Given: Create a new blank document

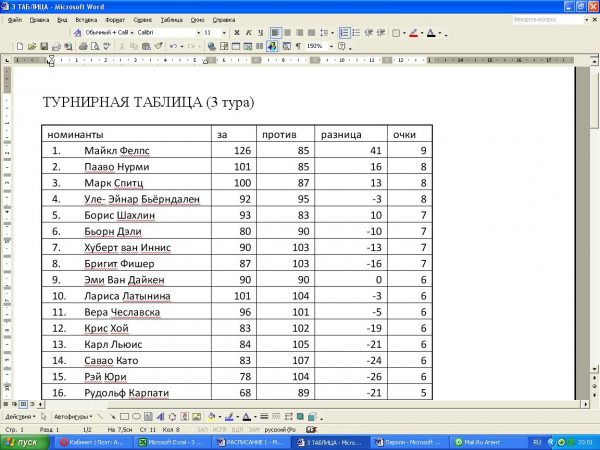Looking at the screenshot, I should tap(19, 46).
